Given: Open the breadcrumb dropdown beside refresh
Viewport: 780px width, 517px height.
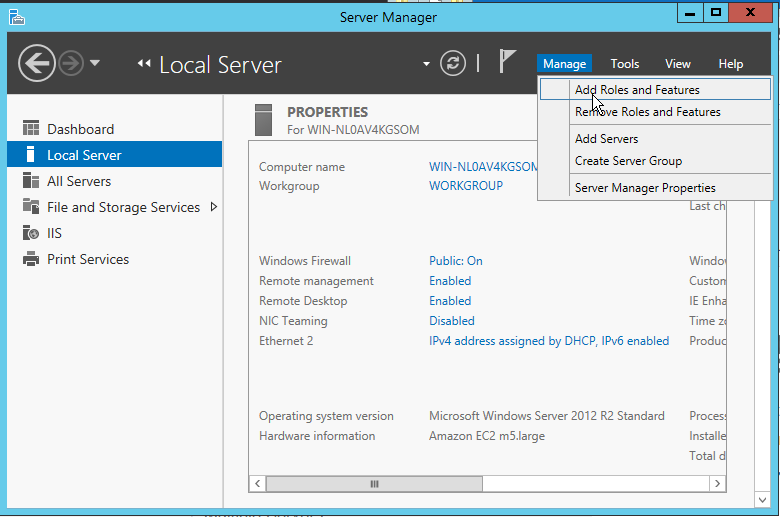Looking at the screenshot, I should pyautogui.click(x=427, y=63).
